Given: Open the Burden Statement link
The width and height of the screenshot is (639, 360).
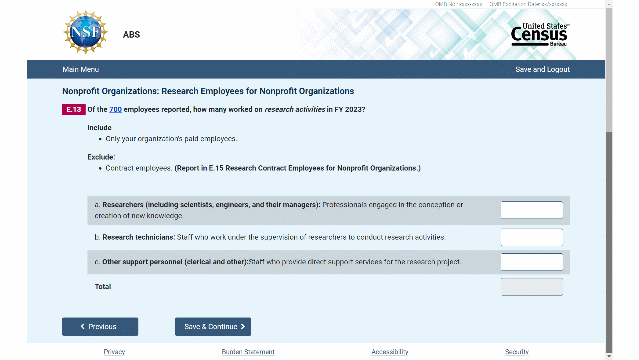Looking at the screenshot, I should tap(248, 351).
